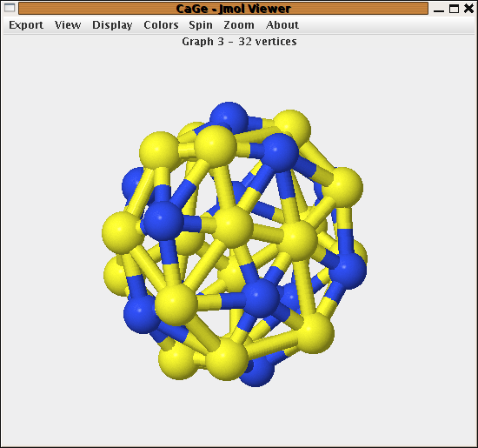Image resolution: width=478 pixels, height=448 pixels.
Task: Click the leftmost yellow vertex sphere
Action: (123, 232)
